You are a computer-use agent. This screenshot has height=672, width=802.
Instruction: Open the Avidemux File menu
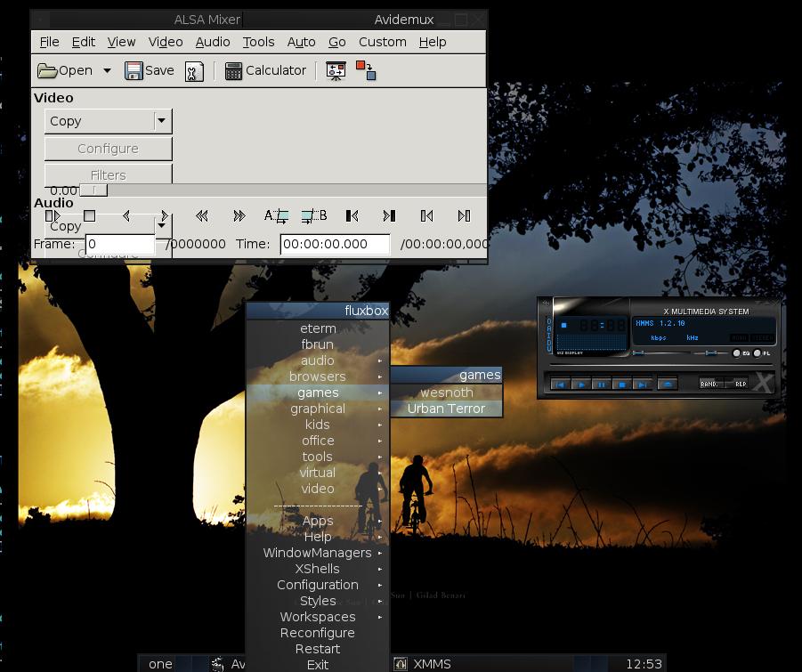pos(50,42)
